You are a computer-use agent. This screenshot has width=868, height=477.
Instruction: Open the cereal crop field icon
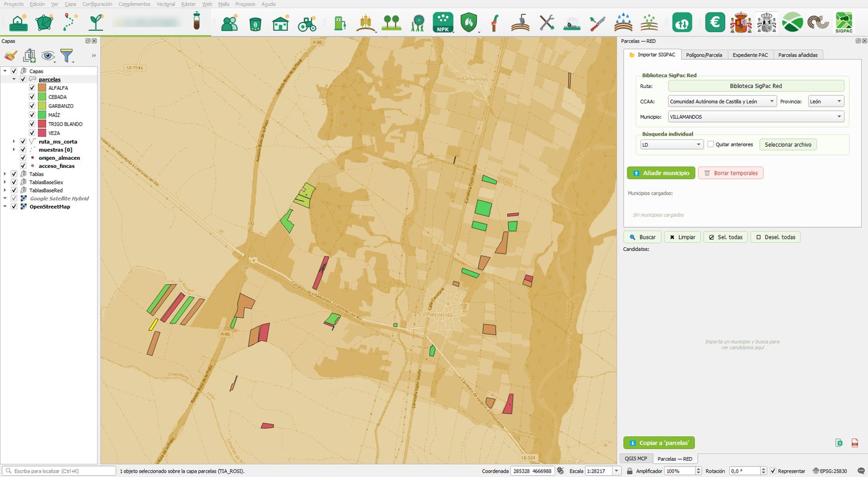(x=366, y=24)
